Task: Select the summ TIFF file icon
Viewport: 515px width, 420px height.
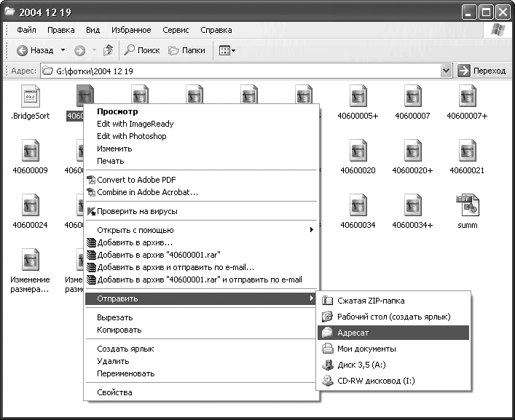Action: [x=467, y=206]
